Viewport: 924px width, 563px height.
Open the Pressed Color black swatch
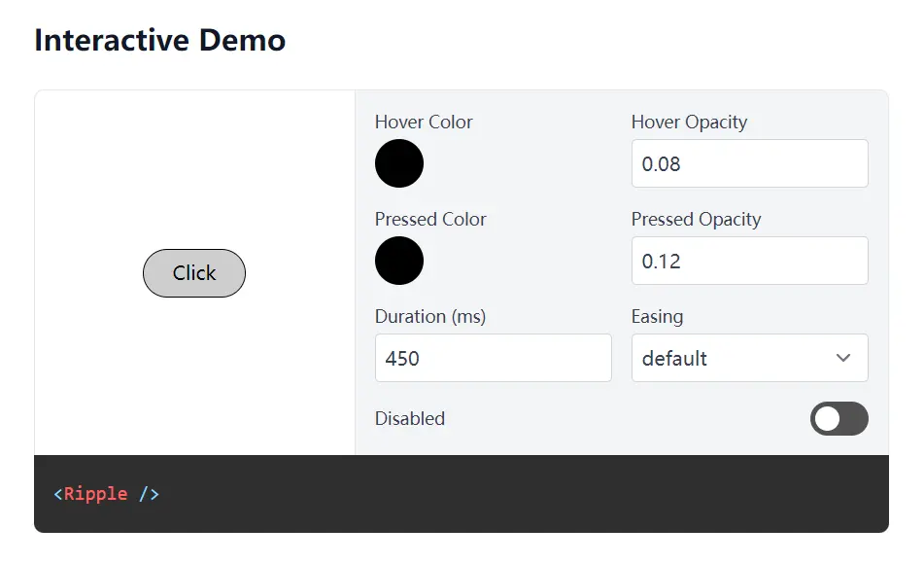point(399,261)
